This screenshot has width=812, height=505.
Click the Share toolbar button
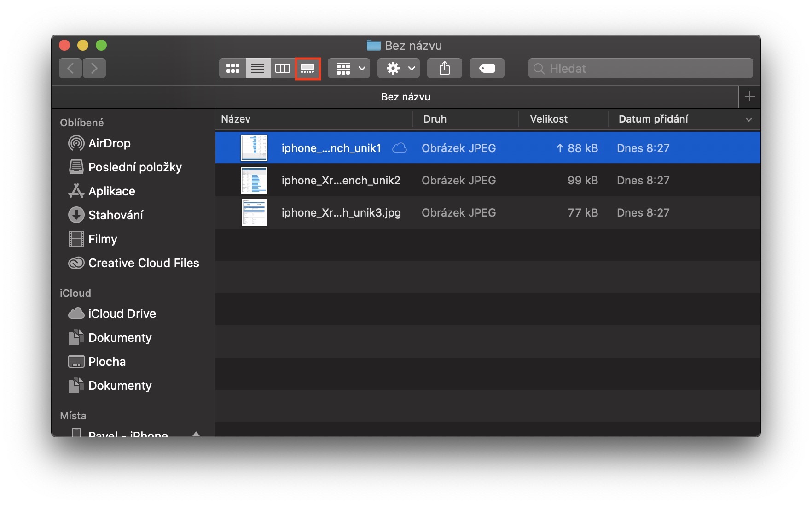point(444,68)
